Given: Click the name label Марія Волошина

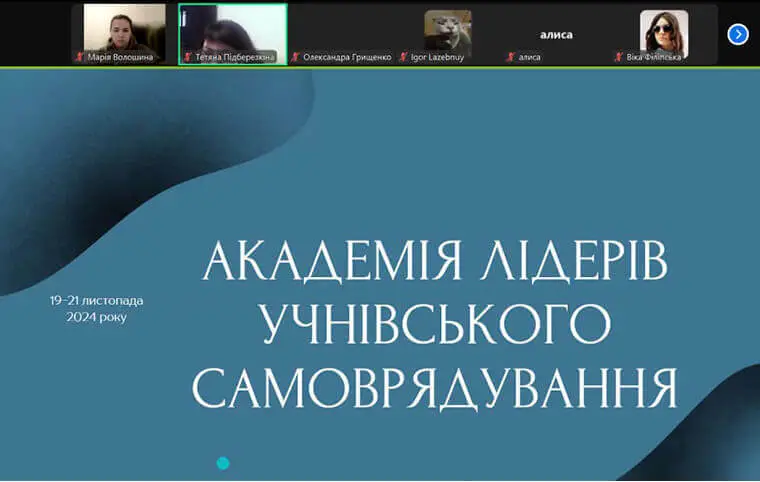Looking at the screenshot, I should point(120,57).
